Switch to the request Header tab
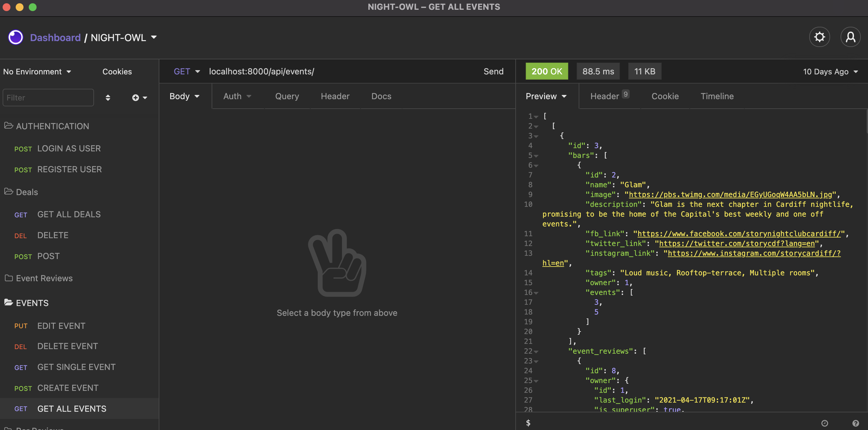This screenshot has height=430, width=868. point(335,96)
